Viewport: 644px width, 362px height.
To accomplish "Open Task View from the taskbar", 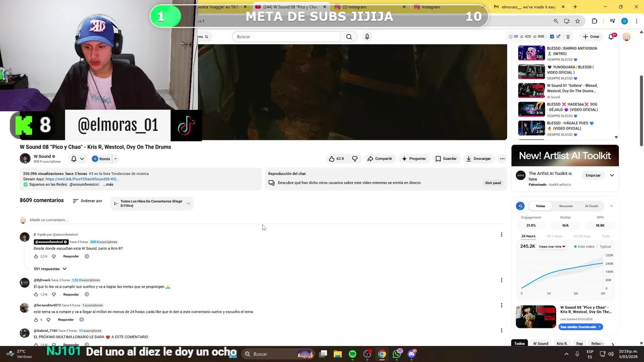I will (x=323, y=354).
